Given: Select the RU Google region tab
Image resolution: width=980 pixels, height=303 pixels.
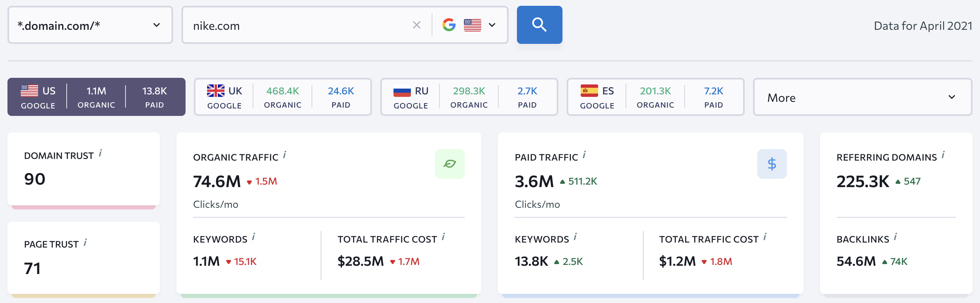Looking at the screenshot, I should coord(469,97).
